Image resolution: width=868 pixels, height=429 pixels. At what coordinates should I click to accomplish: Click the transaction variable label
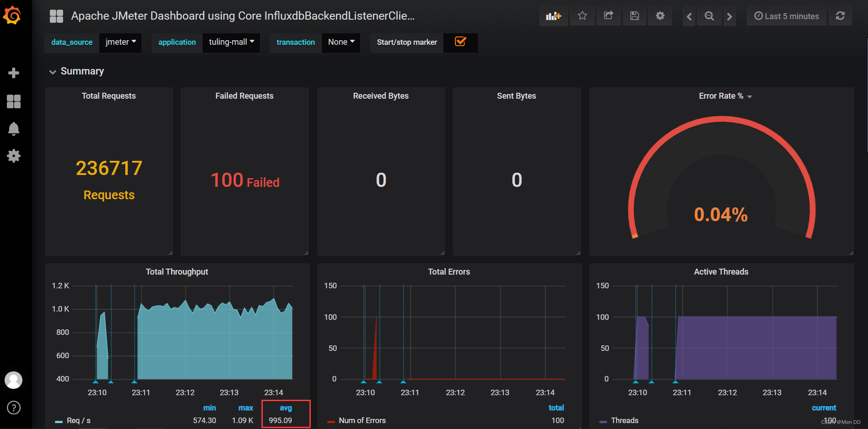(295, 42)
